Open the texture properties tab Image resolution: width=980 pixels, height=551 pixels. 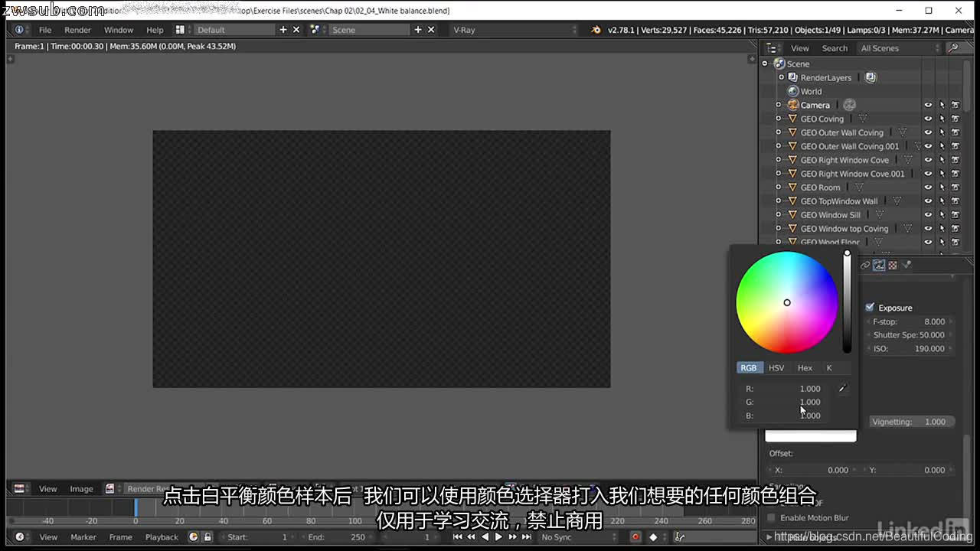click(x=893, y=265)
